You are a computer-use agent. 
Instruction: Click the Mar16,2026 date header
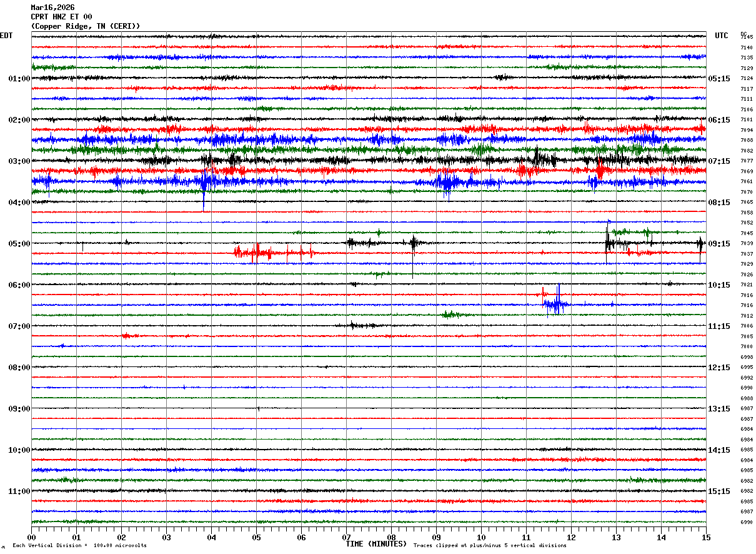click(52, 8)
